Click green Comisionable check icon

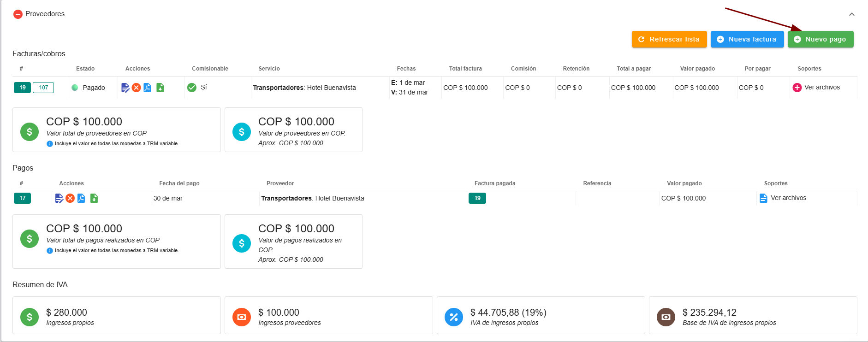tap(192, 88)
